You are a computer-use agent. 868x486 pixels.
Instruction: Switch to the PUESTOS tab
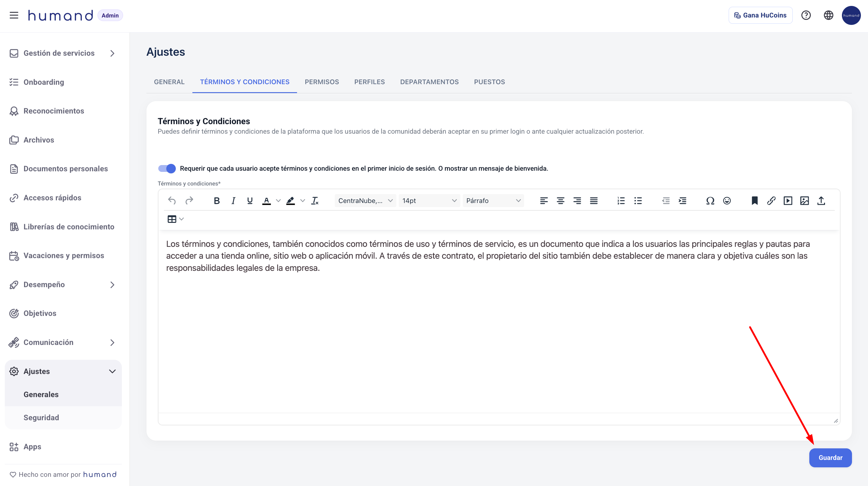(489, 82)
